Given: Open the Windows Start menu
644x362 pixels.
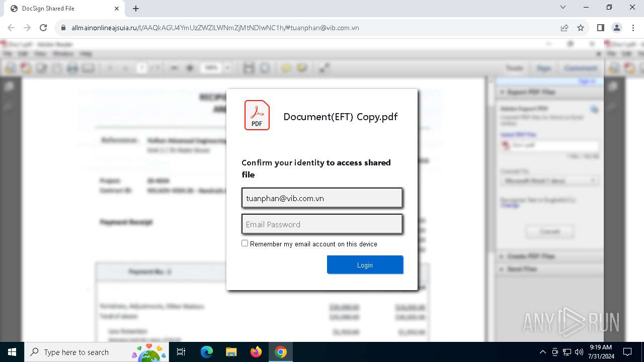Looking at the screenshot, I should (12, 352).
